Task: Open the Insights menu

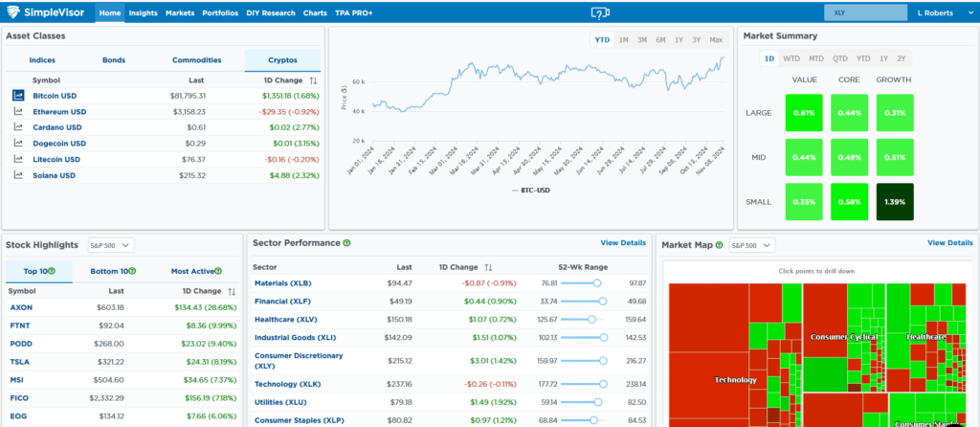Action: click(x=144, y=12)
